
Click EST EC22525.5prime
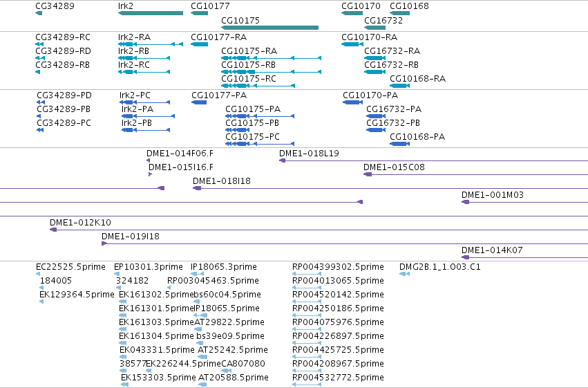(x=70, y=267)
